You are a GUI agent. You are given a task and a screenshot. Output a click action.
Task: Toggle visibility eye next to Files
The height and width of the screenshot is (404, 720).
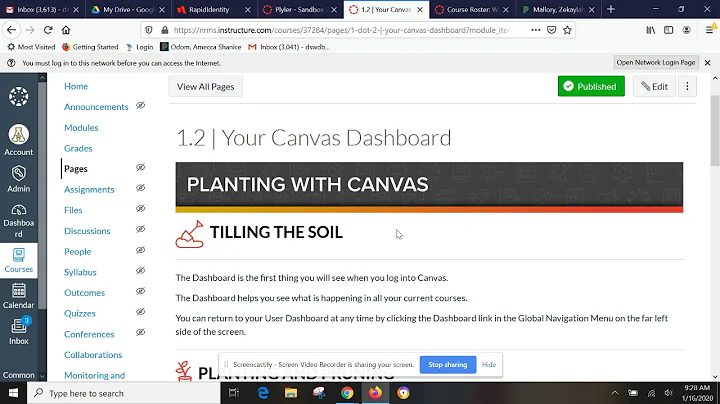pyautogui.click(x=141, y=209)
